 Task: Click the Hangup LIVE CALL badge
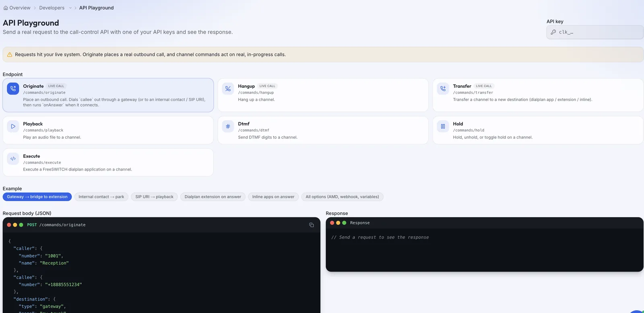[x=267, y=86]
